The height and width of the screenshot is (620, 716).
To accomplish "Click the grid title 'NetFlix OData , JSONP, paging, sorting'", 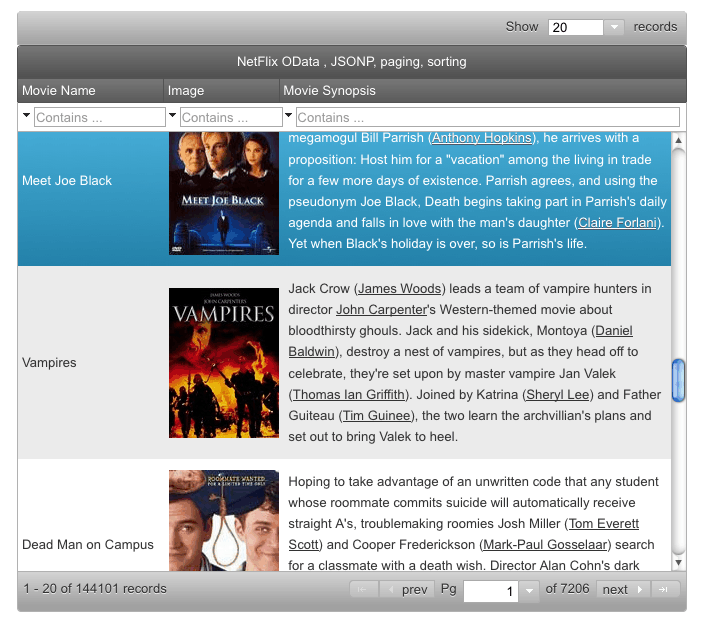I will [352, 62].
